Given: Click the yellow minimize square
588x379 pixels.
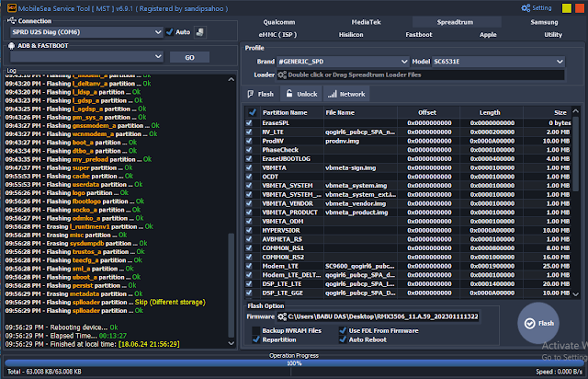Looking at the screenshot, I should pos(567,8).
